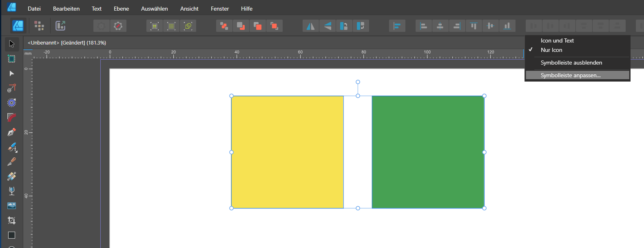
Task: Open the Fenster menu
Action: [x=220, y=9]
